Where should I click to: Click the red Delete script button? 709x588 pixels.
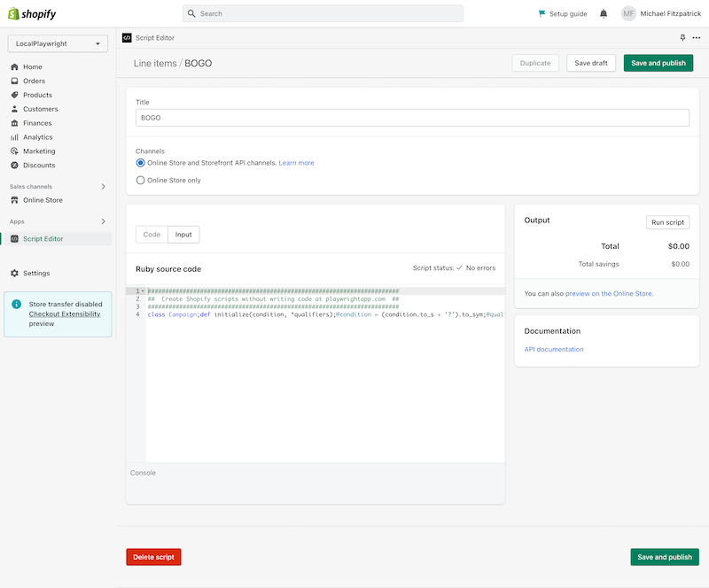point(153,557)
